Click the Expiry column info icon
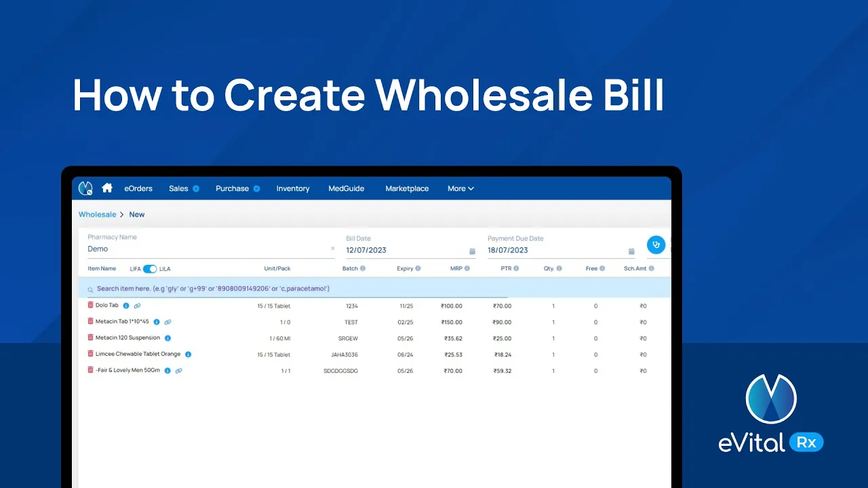This screenshot has height=488, width=868. pyautogui.click(x=418, y=269)
